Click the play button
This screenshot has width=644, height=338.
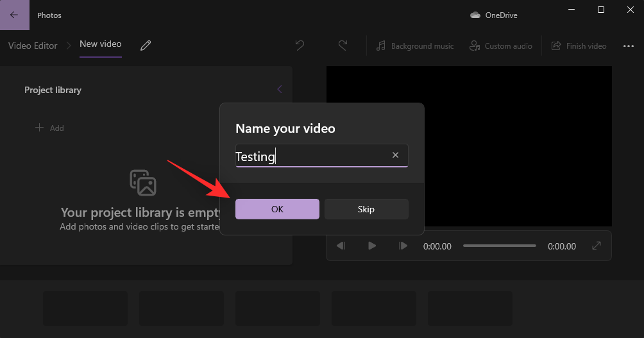(372, 246)
